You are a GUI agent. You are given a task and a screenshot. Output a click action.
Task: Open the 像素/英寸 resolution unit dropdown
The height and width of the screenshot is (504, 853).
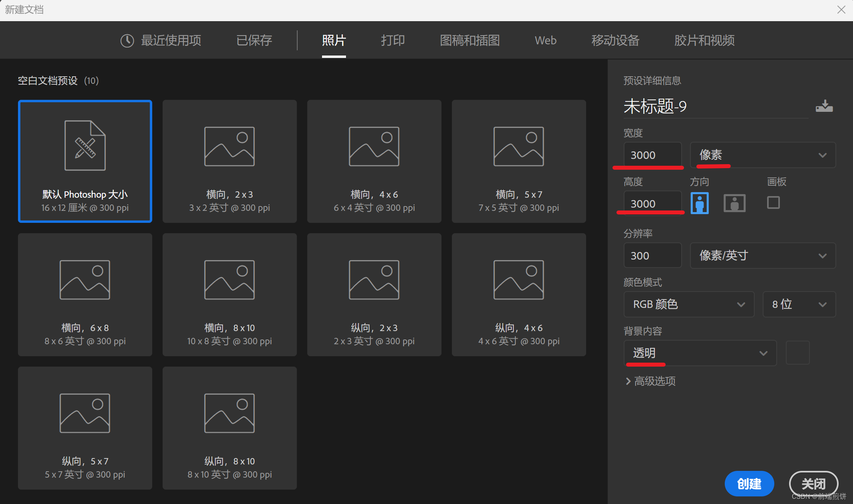(x=762, y=256)
